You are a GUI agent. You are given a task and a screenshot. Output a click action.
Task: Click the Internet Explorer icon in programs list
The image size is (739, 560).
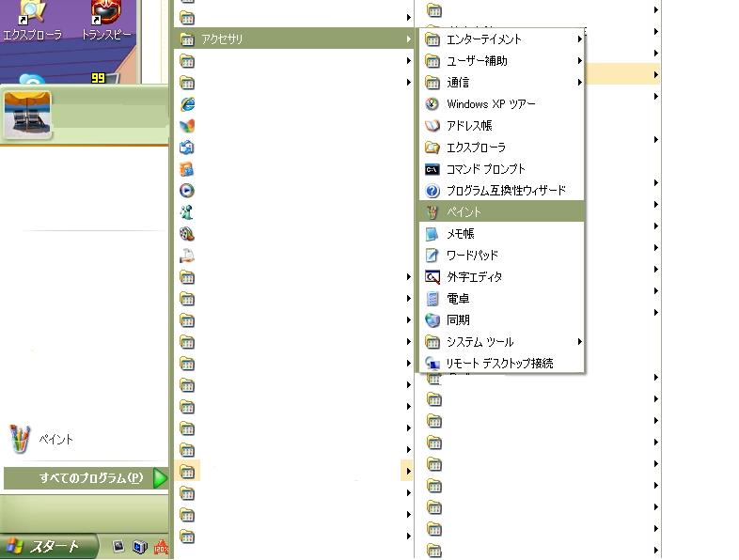coord(186,103)
